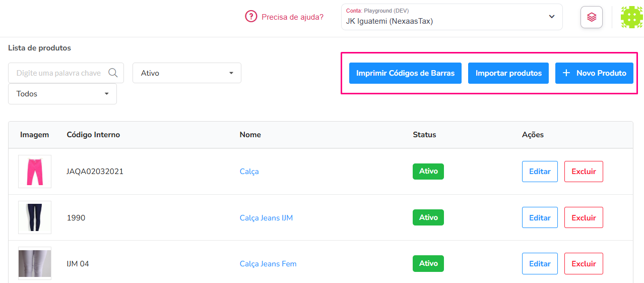Open the Precisa de ajuda link
This screenshot has height=283, width=644.
[x=292, y=17]
